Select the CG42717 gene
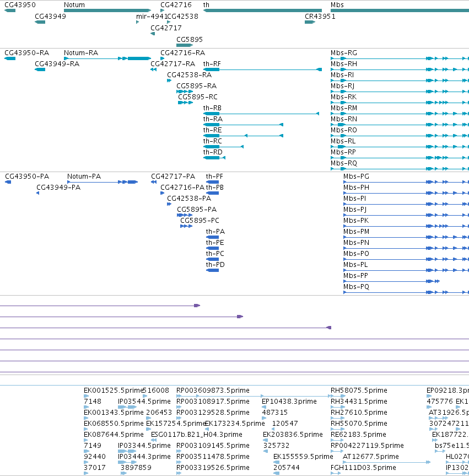Screen dimensions: 469x476 pyautogui.click(x=153, y=34)
